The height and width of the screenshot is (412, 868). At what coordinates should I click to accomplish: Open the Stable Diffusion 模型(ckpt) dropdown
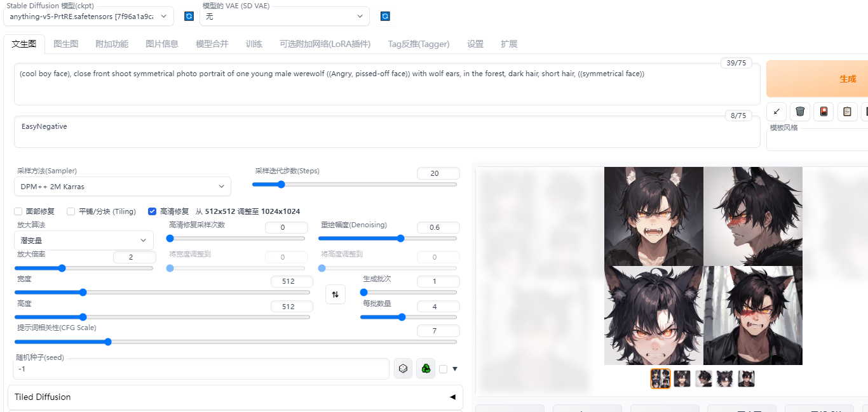tap(88, 17)
